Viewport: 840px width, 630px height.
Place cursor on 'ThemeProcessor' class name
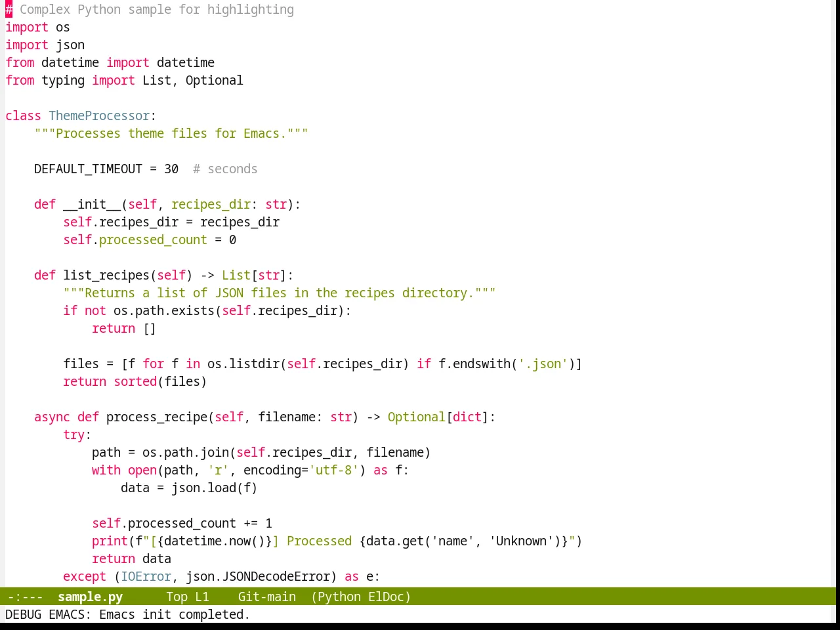point(99,115)
